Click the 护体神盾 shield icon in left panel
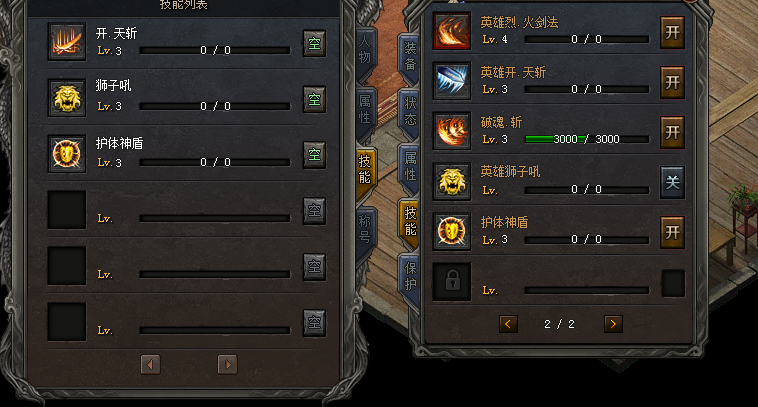Viewport: 758px width, 407px height. click(x=67, y=154)
